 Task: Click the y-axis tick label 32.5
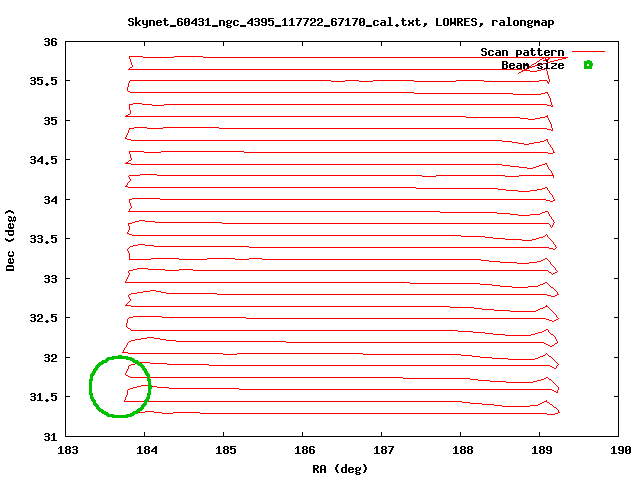(43, 318)
